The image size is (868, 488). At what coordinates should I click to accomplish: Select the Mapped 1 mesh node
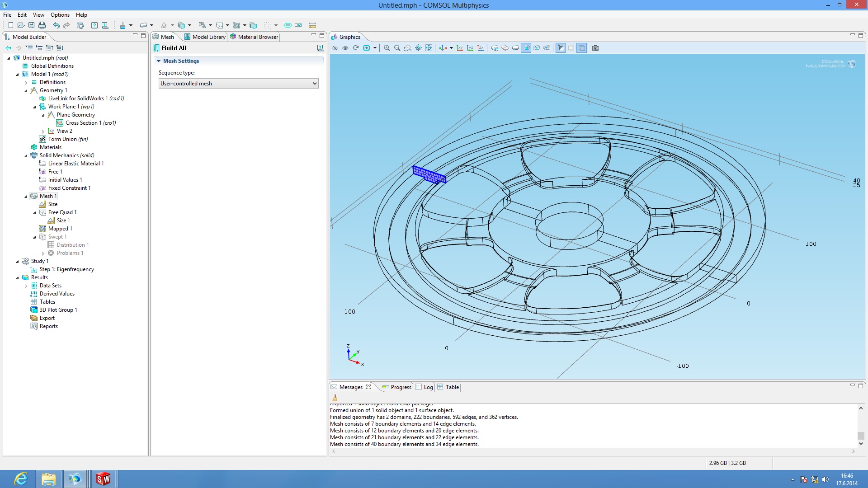point(60,229)
